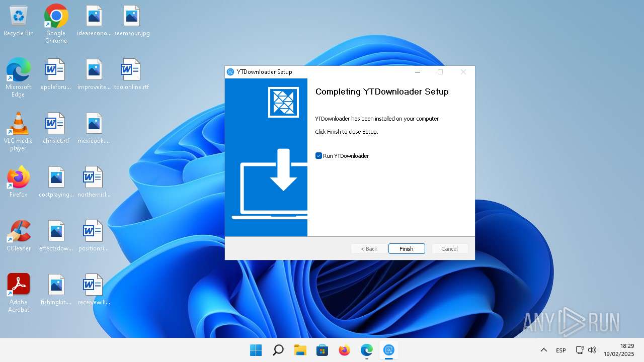This screenshot has height=362, width=644.
Task: Click the ESP language indicator
Action: click(561, 350)
